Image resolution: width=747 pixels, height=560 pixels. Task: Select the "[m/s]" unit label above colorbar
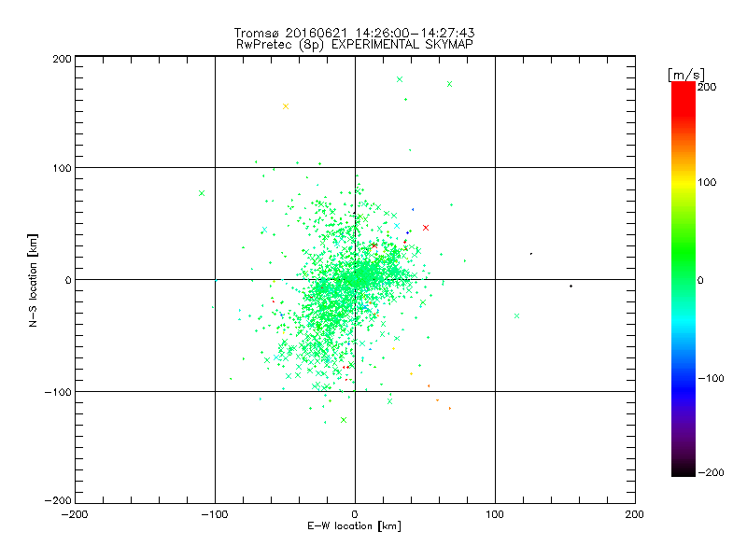click(685, 75)
